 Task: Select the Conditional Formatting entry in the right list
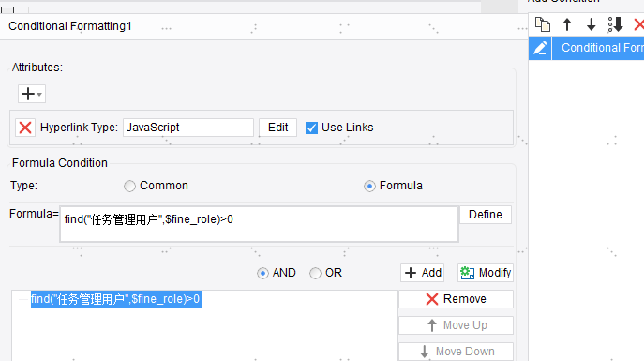click(598, 48)
